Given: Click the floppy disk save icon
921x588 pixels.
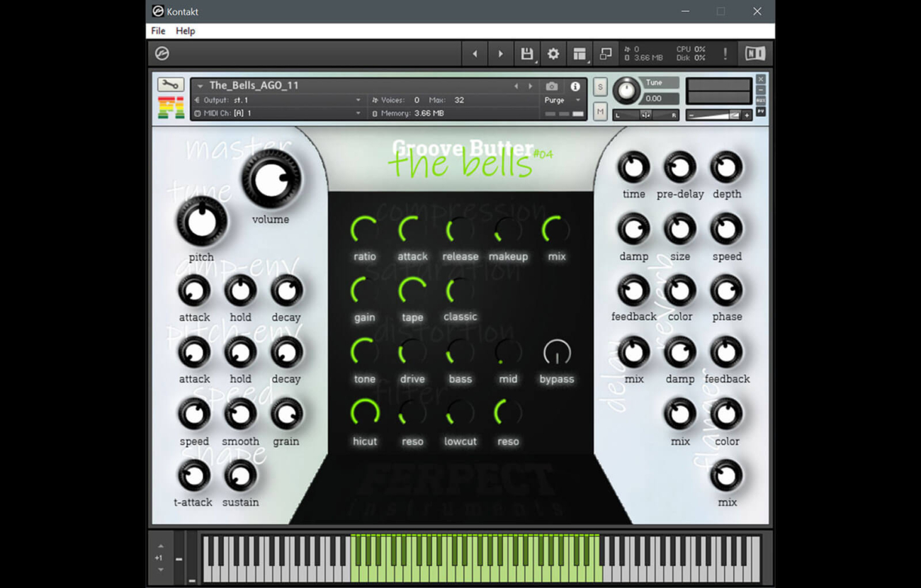Looking at the screenshot, I should (526, 54).
